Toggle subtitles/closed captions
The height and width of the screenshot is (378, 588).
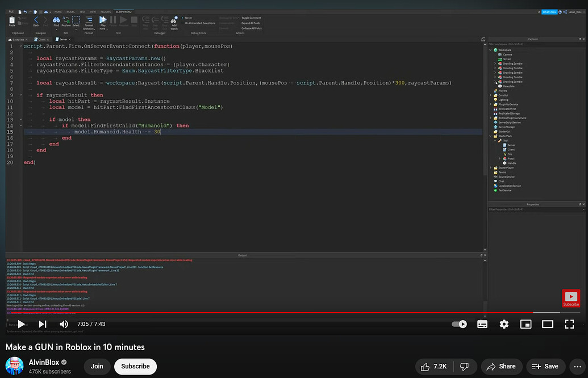tap(482, 324)
